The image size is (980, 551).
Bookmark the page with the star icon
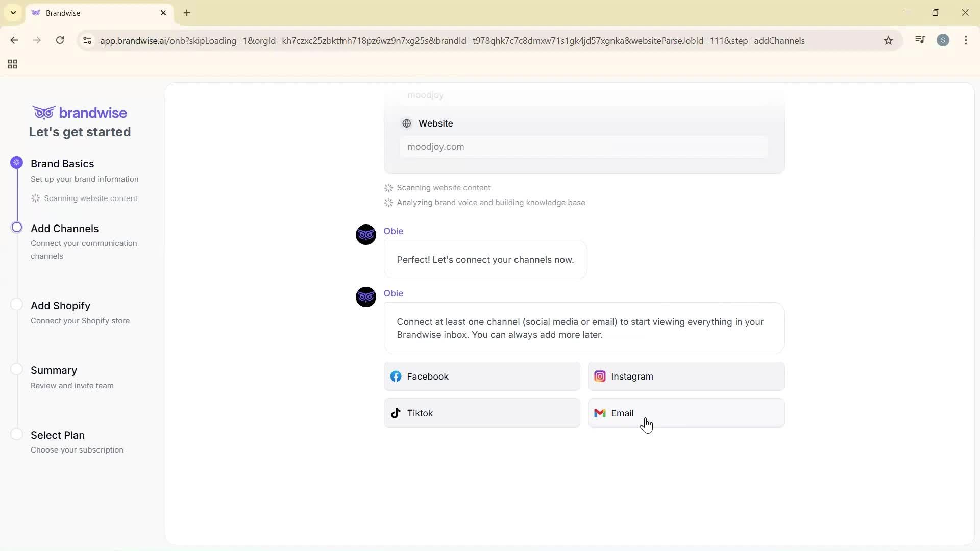[x=888, y=40]
